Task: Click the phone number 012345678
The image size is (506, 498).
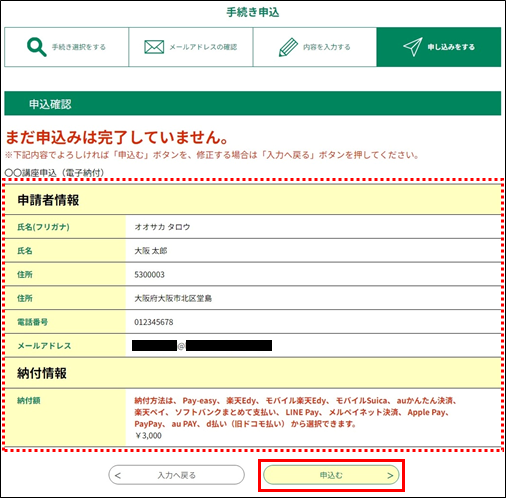Action: pyautogui.click(x=154, y=322)
